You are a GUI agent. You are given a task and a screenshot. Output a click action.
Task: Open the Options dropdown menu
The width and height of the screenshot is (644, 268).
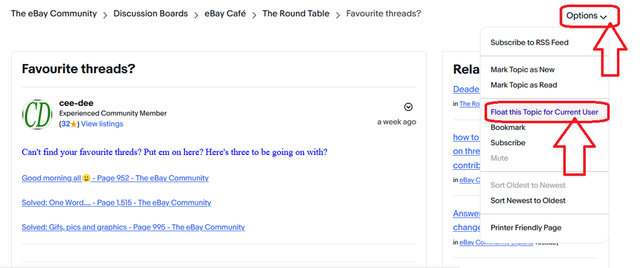coord(586,16)
